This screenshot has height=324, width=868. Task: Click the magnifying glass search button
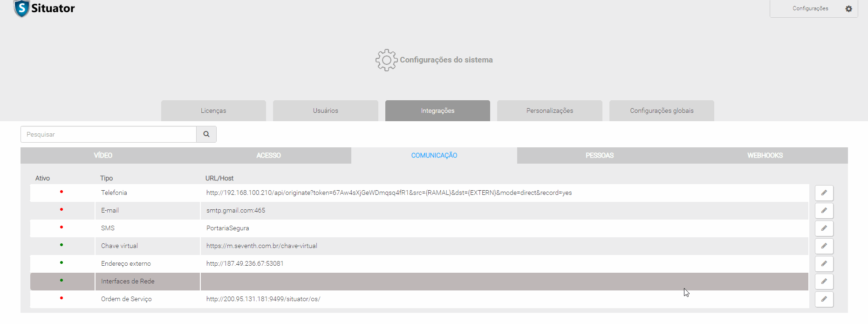206,134
